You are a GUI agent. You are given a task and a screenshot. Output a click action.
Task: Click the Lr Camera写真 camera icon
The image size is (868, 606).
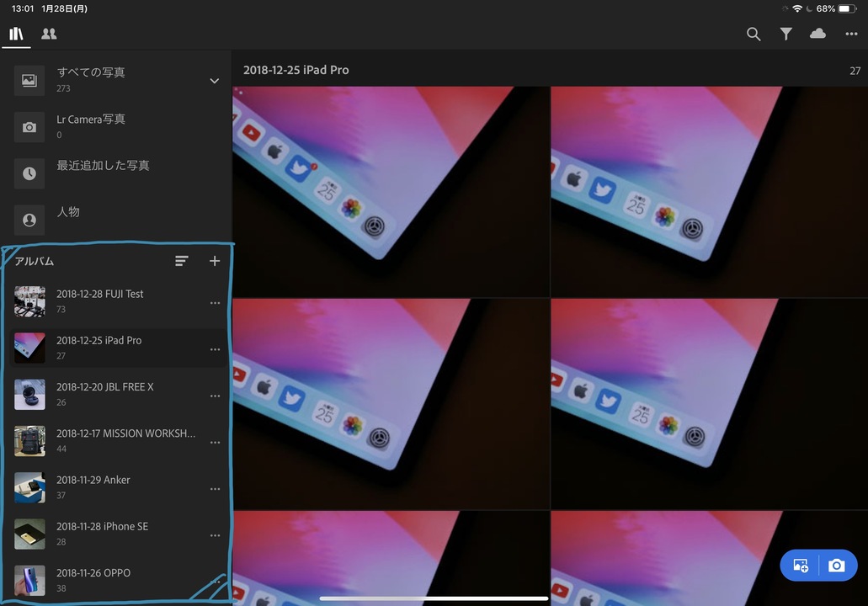click(29, 127)
